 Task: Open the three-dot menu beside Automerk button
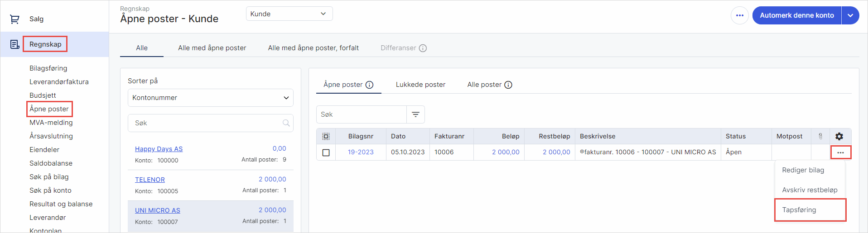point(739,15)
